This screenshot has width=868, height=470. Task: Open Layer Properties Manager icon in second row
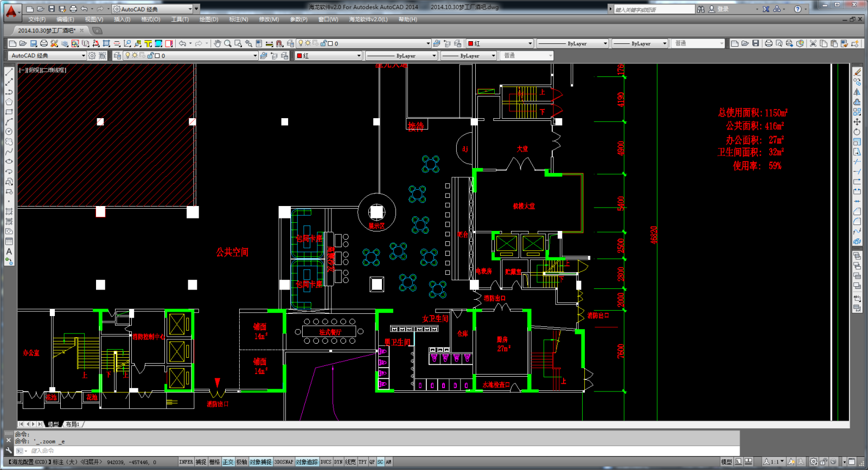pos(117,55)
